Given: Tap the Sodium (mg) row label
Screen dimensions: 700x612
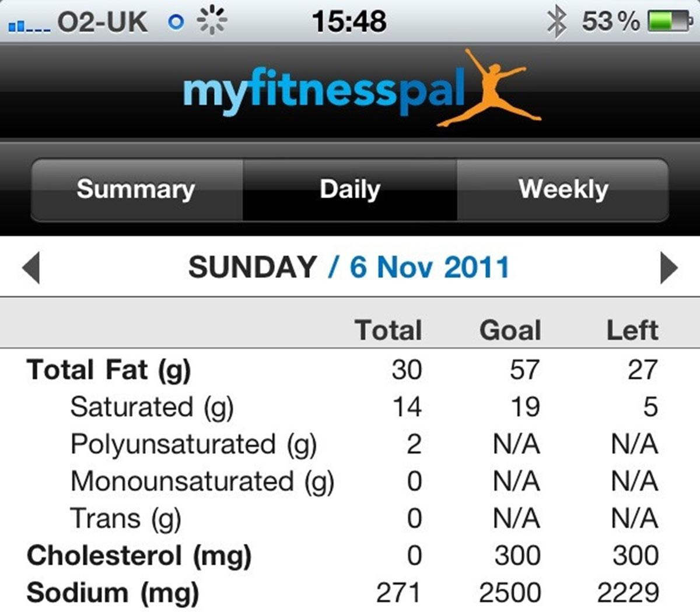Looking at the screenshot, I should 113,593.
